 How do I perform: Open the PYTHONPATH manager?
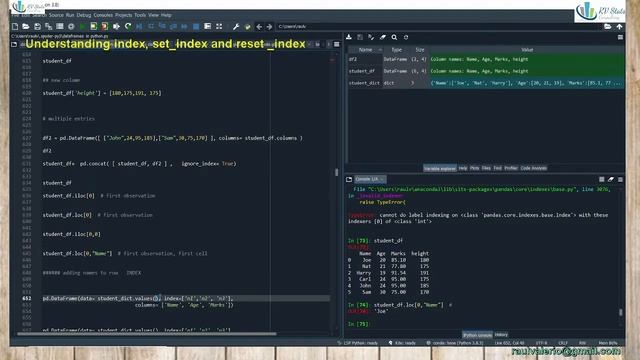coord(247,27)
